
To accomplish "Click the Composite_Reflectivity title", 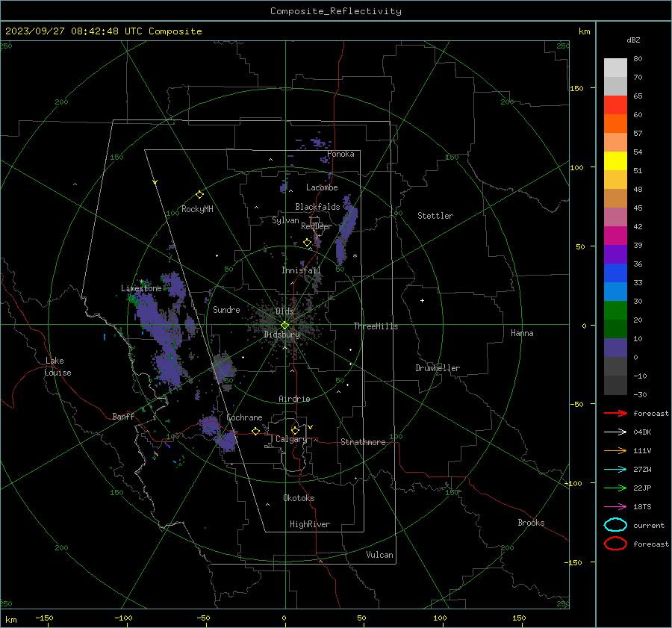I will 336,11.
